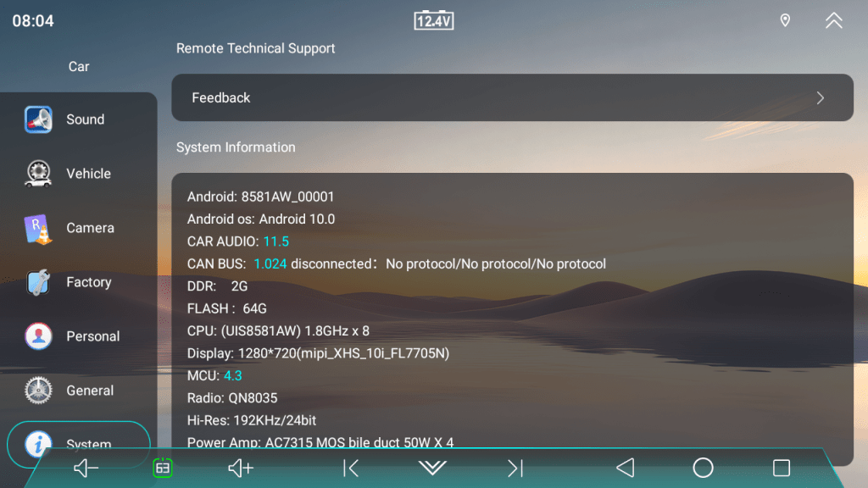The image size is (868, 488).
Task: Open Feedback via right arrow chevron
Action: click(x=821, y=98)
